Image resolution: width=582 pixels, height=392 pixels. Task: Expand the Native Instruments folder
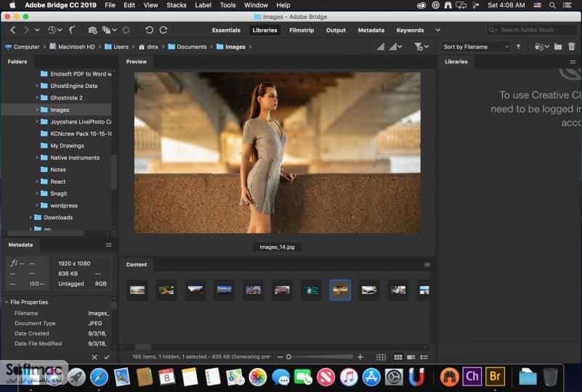pos(37,158)
